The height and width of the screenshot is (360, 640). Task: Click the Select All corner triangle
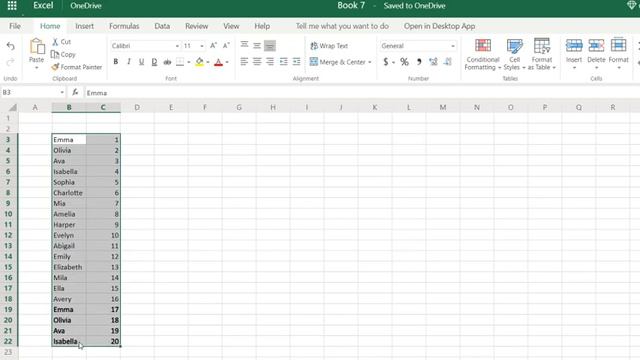click(x=12, y=108)
